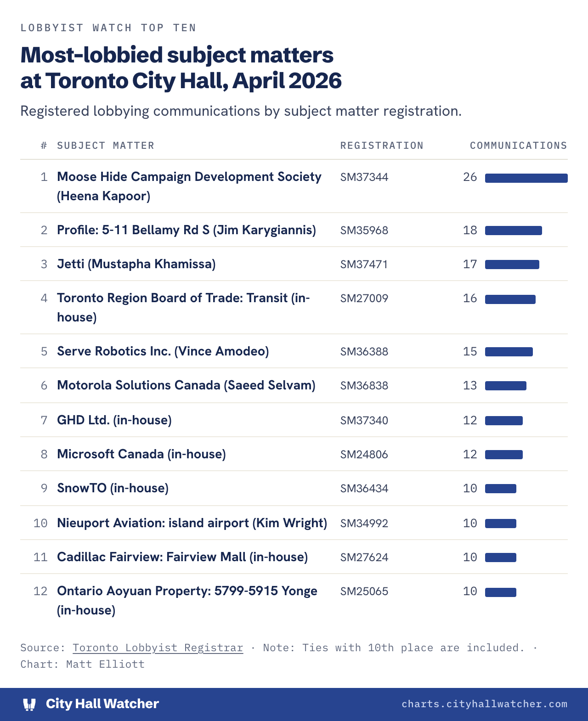Click the Ontario Aoyuan Property entry

coord(187,600)
